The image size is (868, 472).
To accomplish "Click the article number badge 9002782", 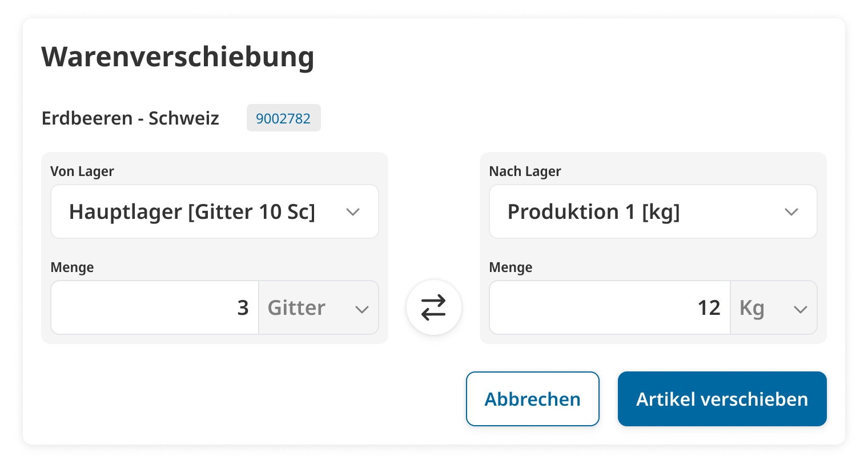I will [x=283, y=118].
